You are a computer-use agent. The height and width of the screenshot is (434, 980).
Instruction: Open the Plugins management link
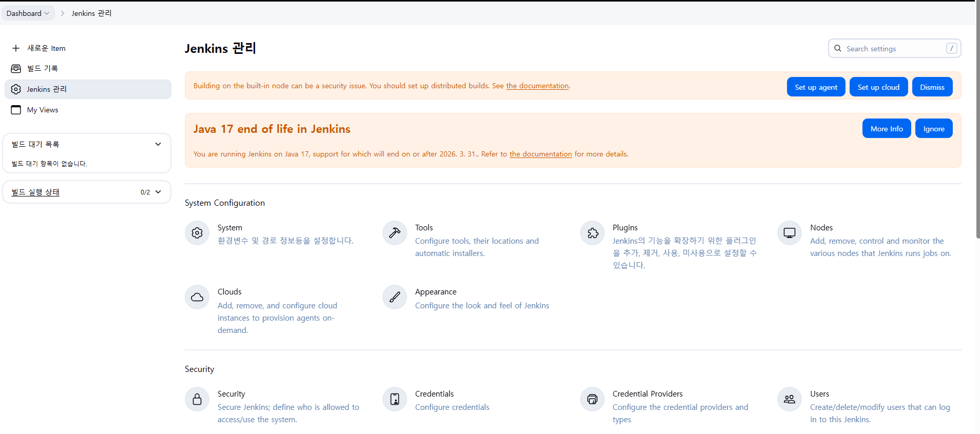625,227
